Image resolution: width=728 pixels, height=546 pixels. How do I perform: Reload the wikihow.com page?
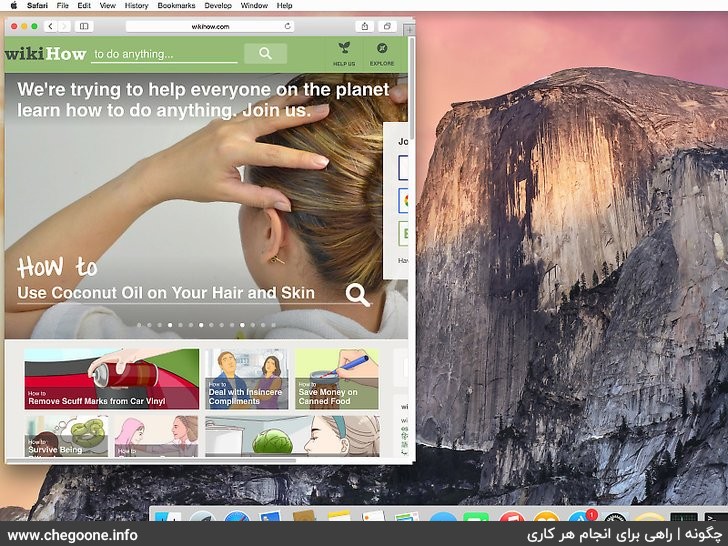(287, 26)
